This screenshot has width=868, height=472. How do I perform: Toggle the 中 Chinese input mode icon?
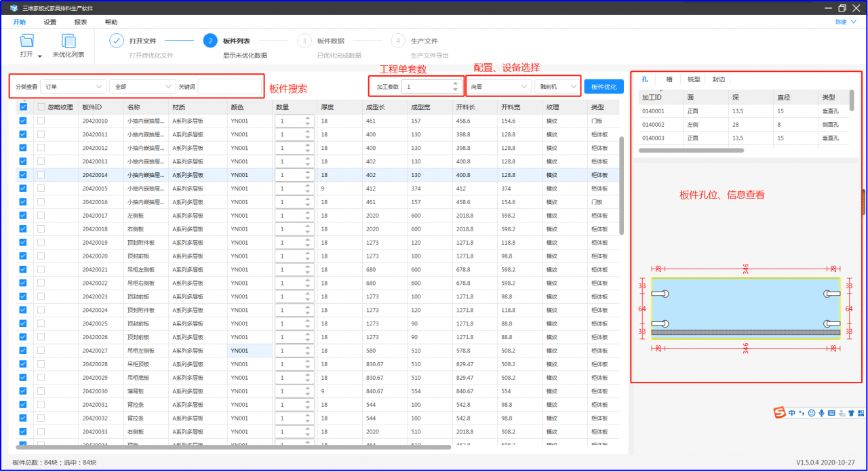[x=792, y=412]
